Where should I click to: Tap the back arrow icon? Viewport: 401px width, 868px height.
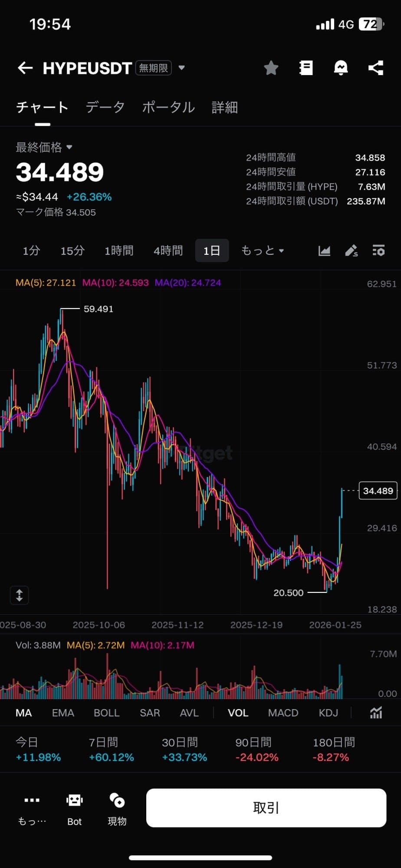click(x=25, y=68)
